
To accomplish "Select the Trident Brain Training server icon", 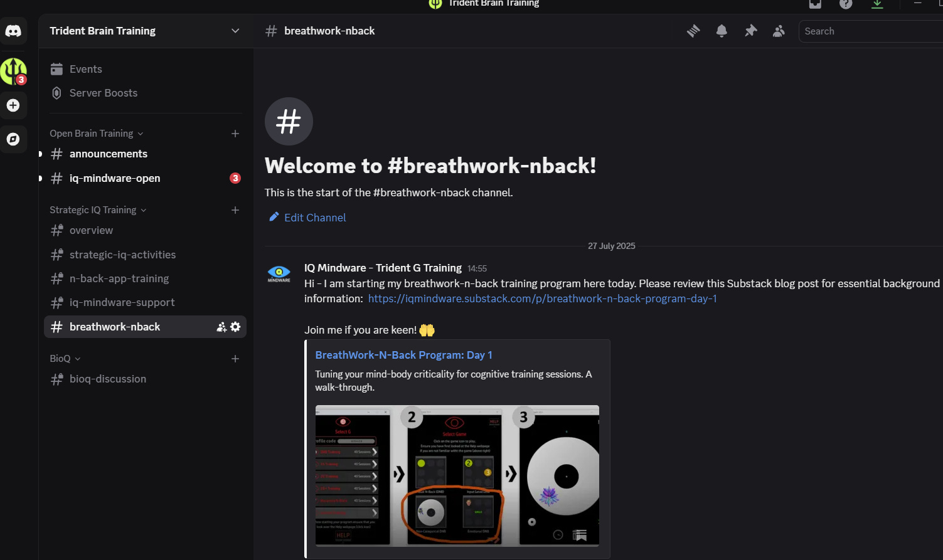I will tap(13, 71).
